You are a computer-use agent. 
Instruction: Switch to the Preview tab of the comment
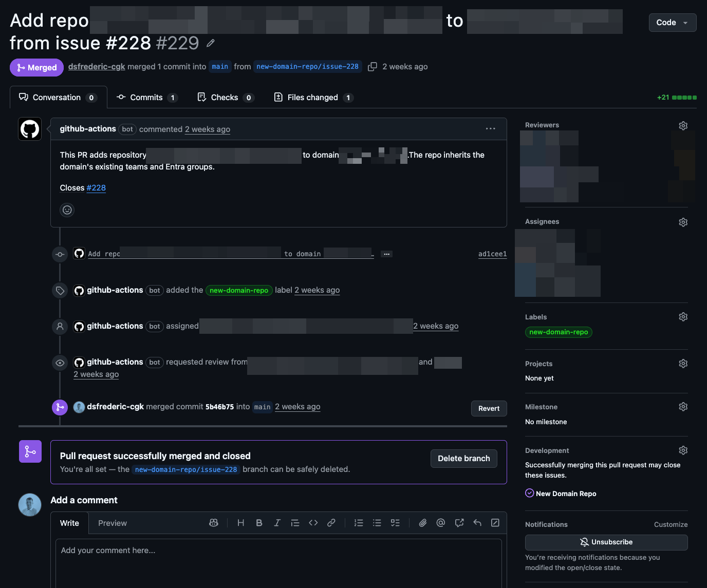pyautogui.click(x=112, y=523)
